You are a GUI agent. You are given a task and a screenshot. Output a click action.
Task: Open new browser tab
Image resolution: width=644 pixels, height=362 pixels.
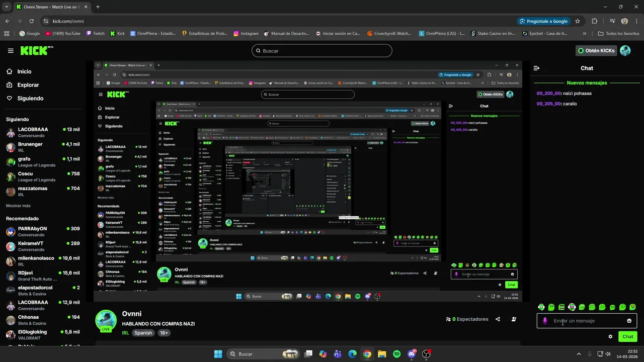tap(98, 7)
